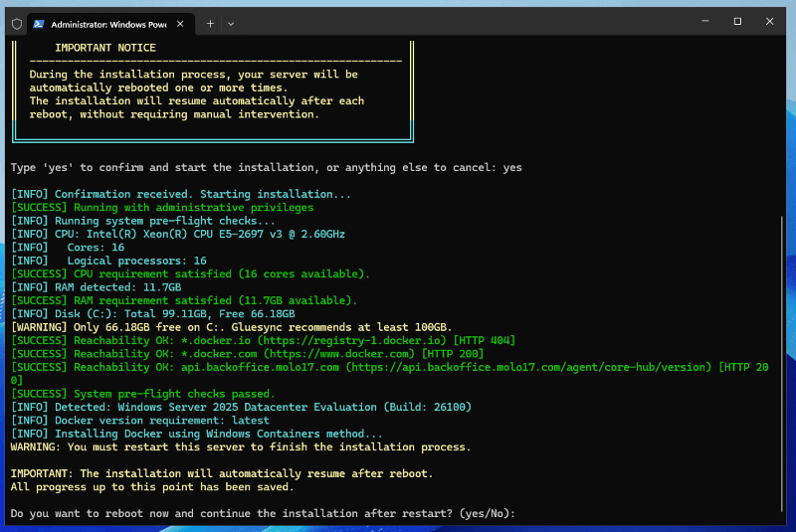
Task: Click the shield icon in the title bar
Action: click(17, 24)
